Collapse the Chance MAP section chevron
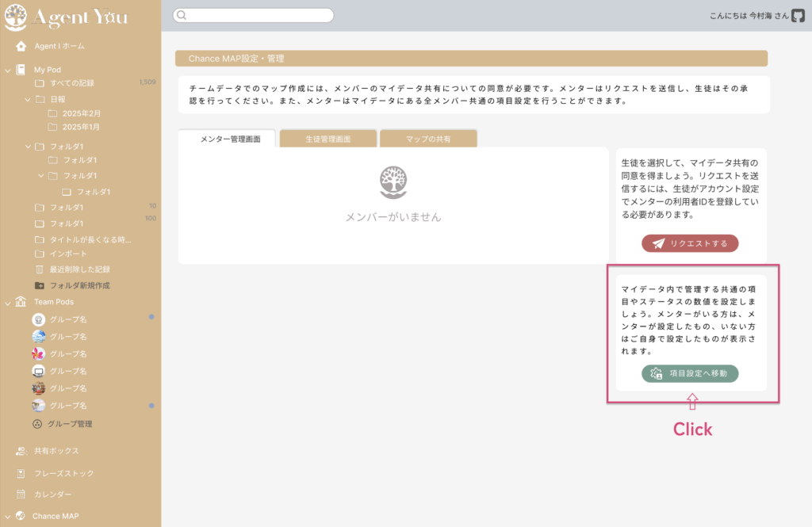Image resolution: width=812 pixels, height=527 pixels. 8,516
